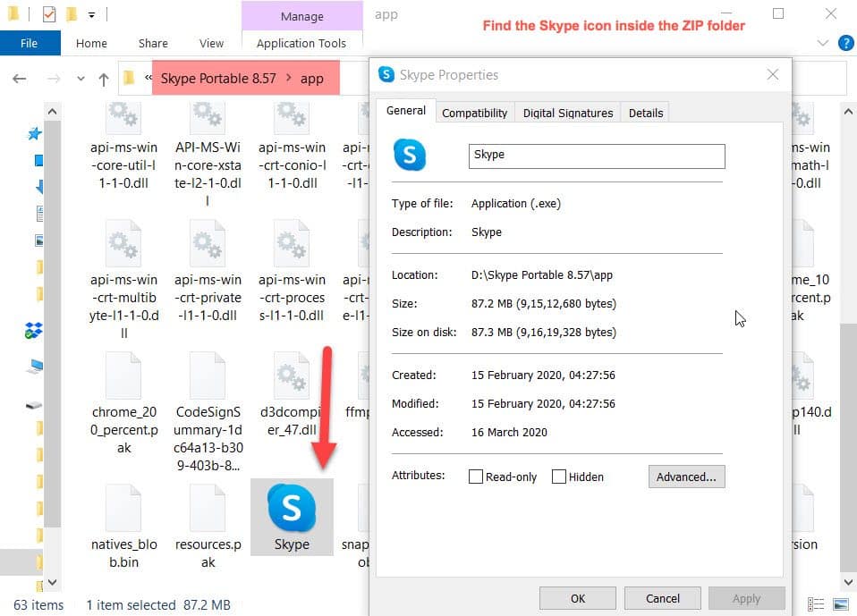
Task: Click '1 item selected 87.2 MB' status
Action: pyautogui.click(x=158, y=604)
